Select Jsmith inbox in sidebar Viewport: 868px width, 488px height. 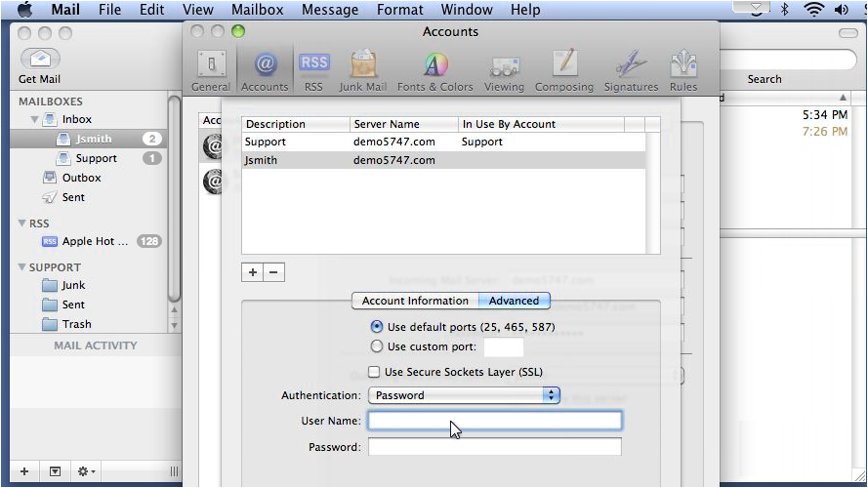pos(89,139)
